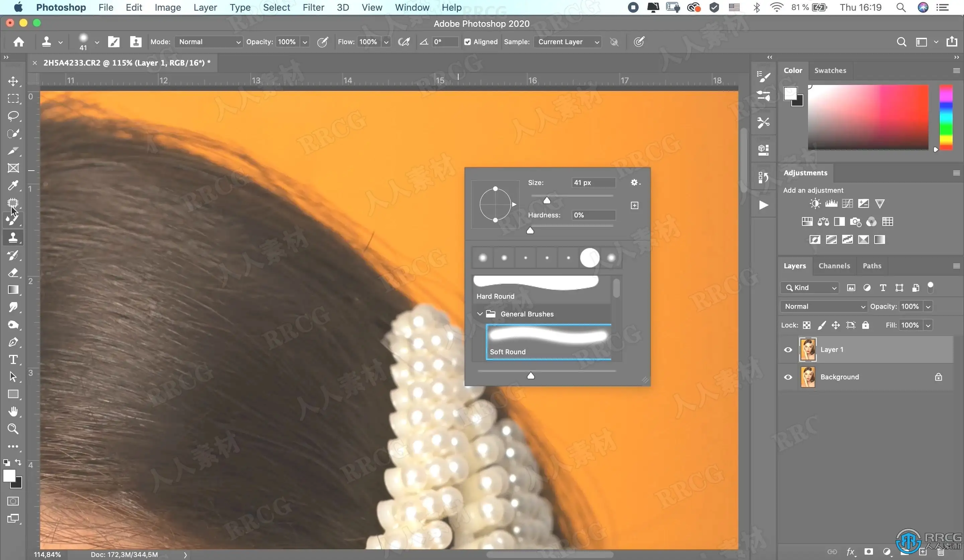
Task: Select the Hand tool
Action: pos(13,412)
